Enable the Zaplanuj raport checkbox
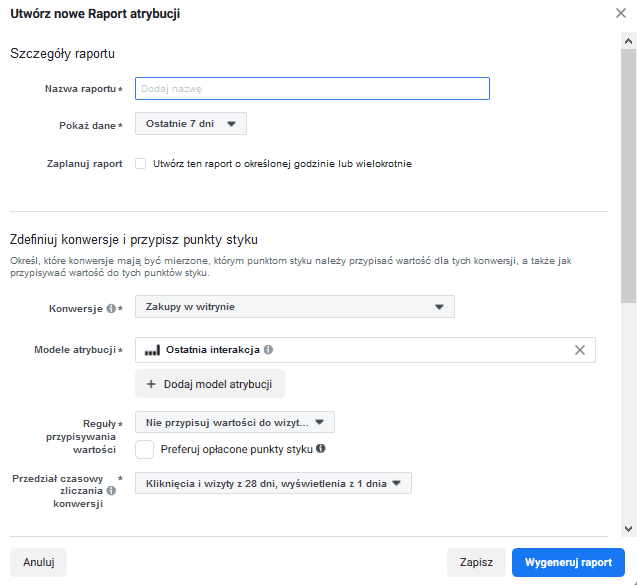The image size is (637, 585). tap(141, 164)
